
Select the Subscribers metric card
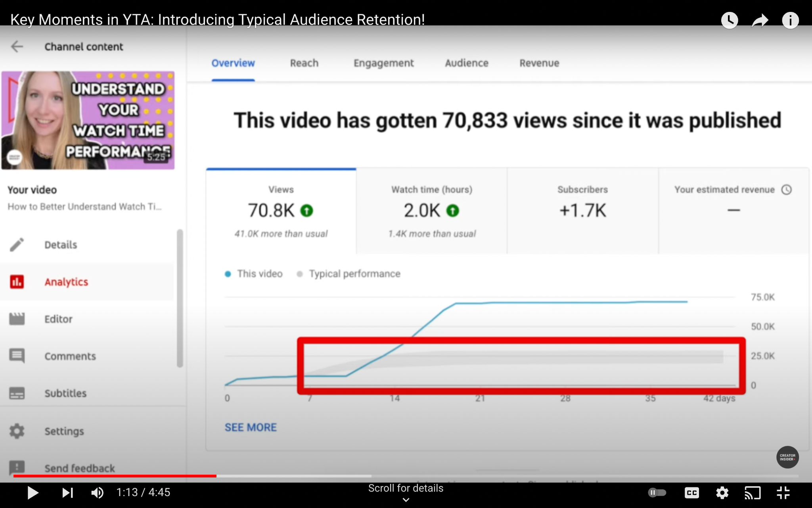(x=583, y=212)
